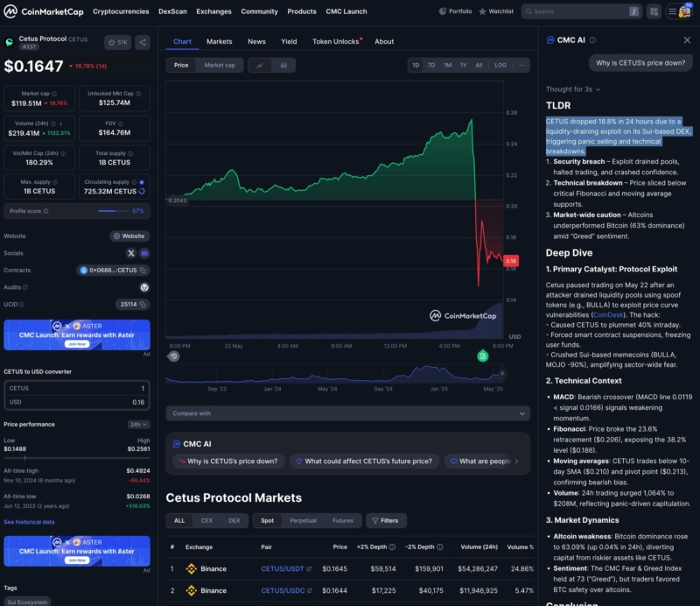Filter markets by Spot
The image size is (700, 606).
click(x=268, y=521)
